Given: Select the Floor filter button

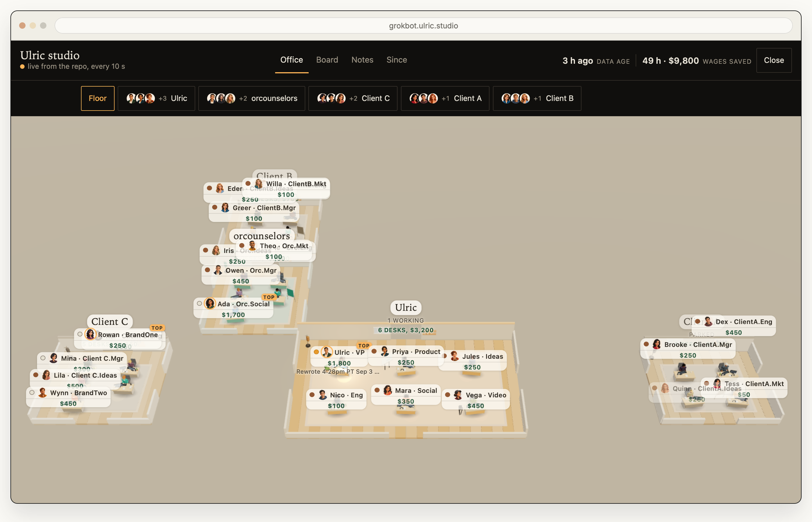Looking at the screenshot, I should [x=98, y=98].
